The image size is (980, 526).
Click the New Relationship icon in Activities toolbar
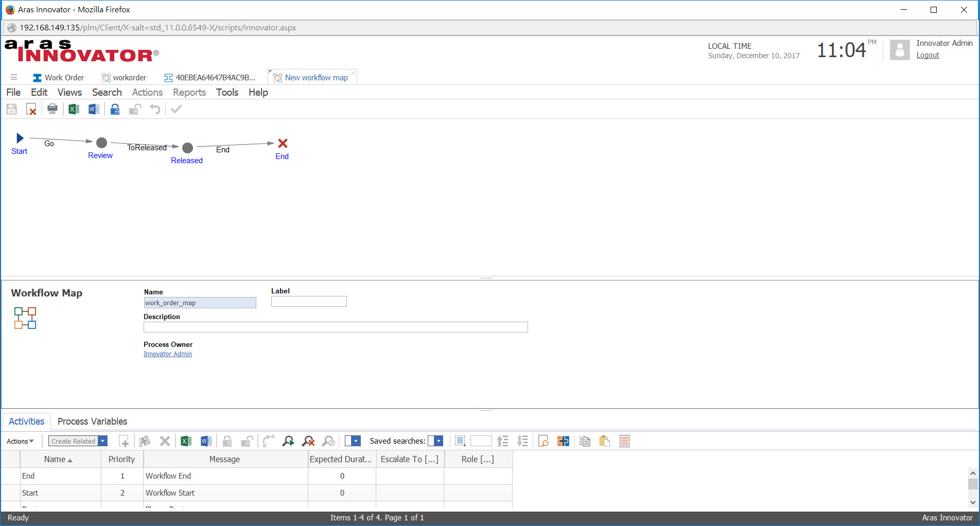coord(124,441)
